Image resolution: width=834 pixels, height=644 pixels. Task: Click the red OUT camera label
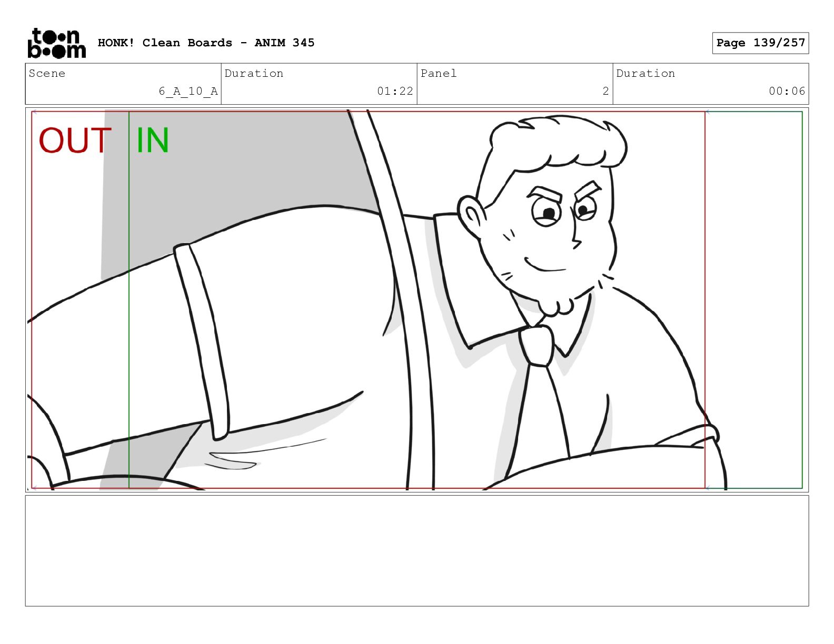click(75, 141)
